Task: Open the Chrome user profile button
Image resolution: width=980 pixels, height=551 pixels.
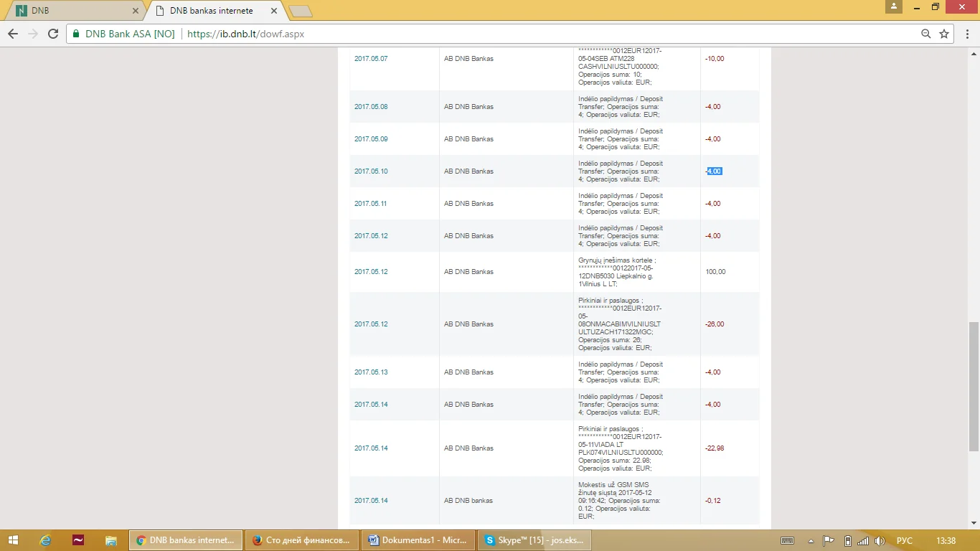Action: [x=893, y=6]
